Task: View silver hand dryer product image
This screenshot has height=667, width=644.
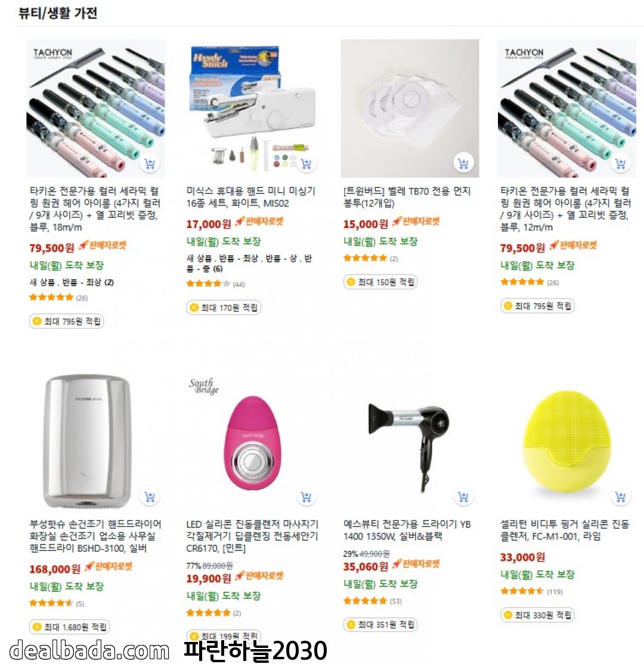Action: tap(95, 441)
